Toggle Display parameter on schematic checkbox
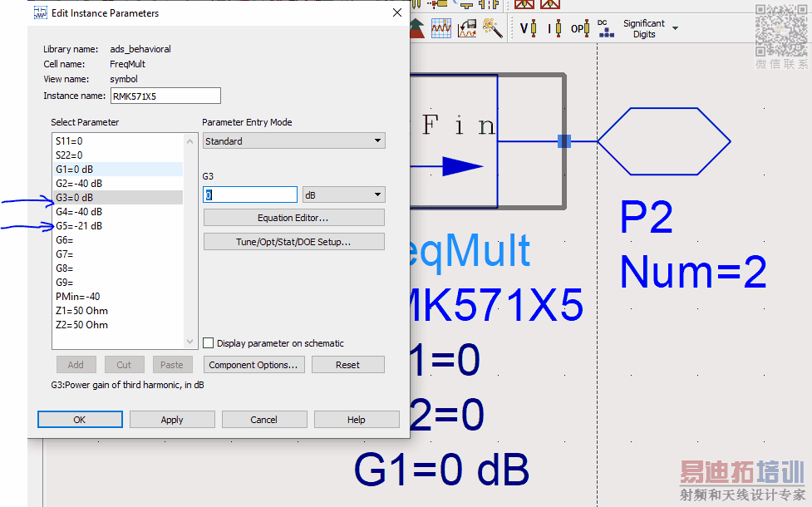 208,342
